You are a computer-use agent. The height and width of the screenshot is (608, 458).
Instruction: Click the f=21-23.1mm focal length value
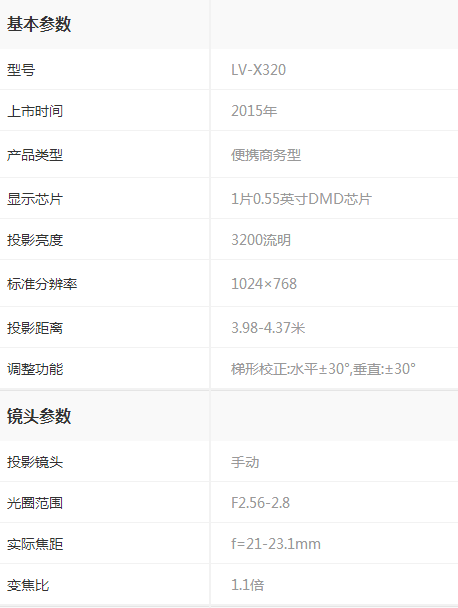click(x=276, y=544)
